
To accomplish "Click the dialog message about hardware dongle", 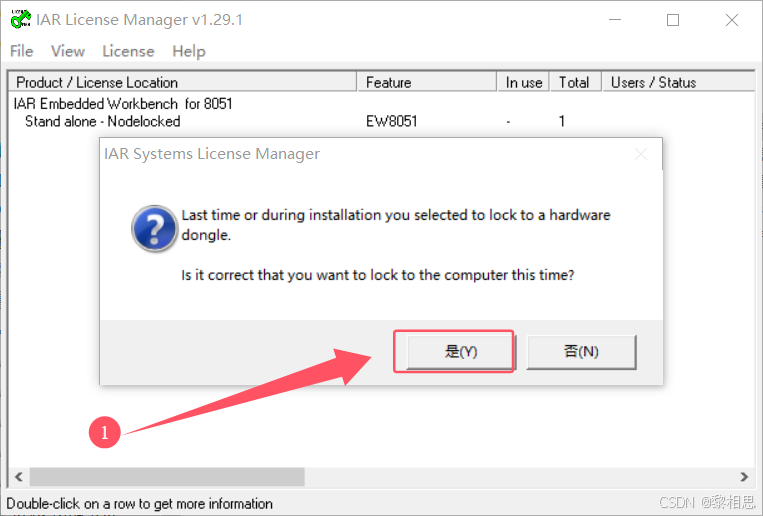I will pyautogui.click(x=396, y=225).
